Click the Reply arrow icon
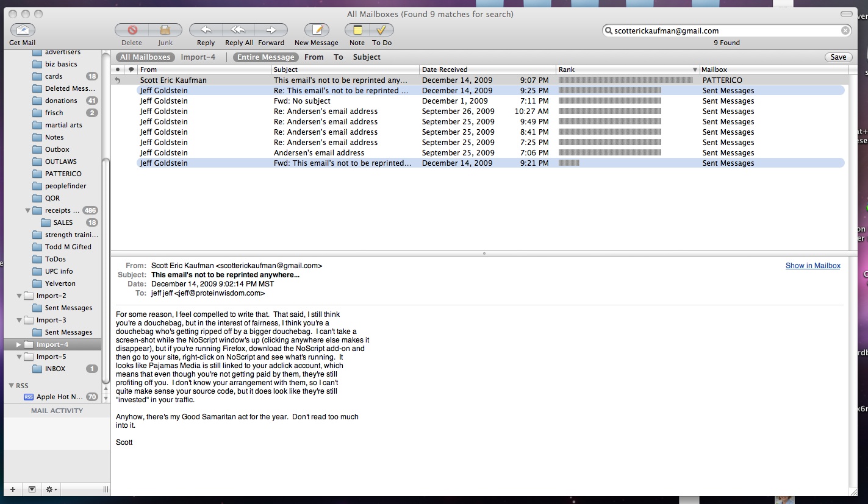868x504 pixels. [206, 30]
